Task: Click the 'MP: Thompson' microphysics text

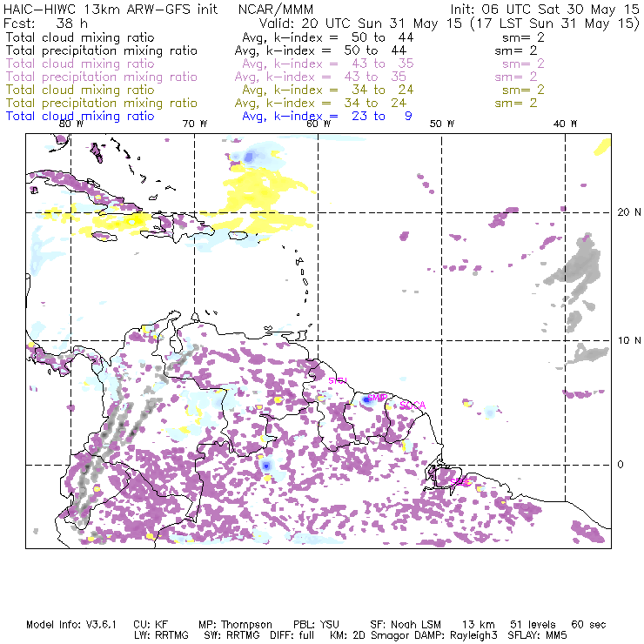Action: pyautogui.click(x=235, y=625)
